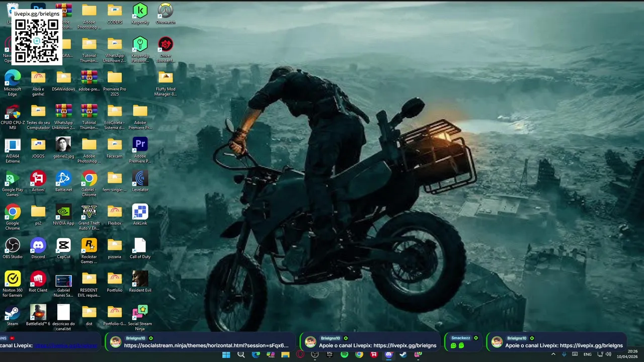This screenshot has height=362, width=644.
Task: Open the dist folder
Action: pos(89,315)
